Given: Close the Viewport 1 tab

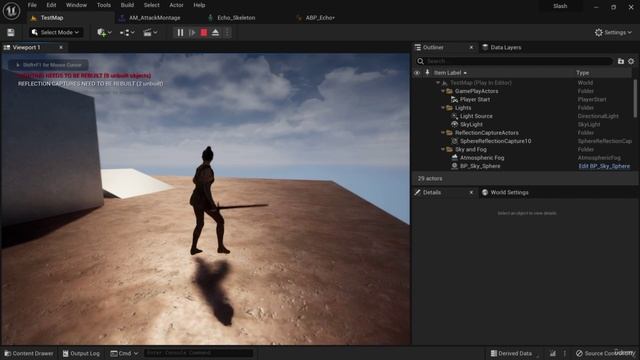Looking at the screenshot, I should tap(61, 47).
